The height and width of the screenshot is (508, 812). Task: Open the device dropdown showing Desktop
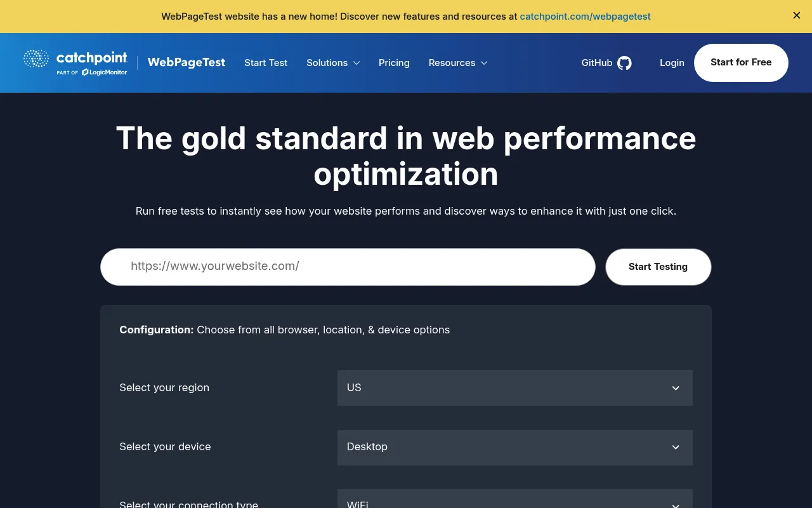[514, 447]
